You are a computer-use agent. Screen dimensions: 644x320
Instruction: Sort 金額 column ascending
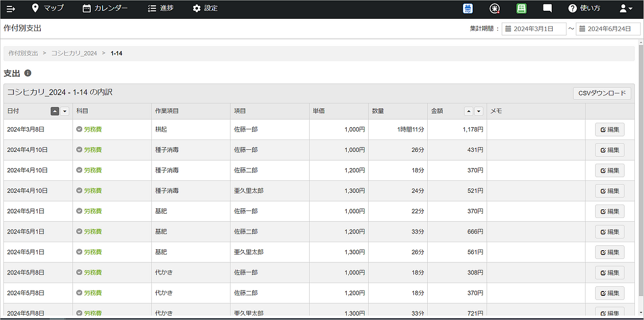(469, 111)
